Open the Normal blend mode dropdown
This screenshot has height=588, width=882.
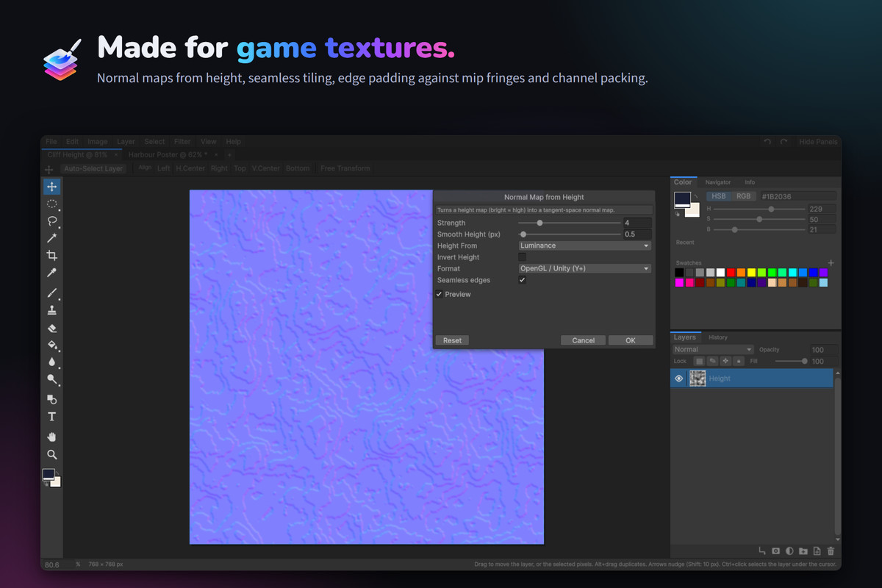coord(713,350)
